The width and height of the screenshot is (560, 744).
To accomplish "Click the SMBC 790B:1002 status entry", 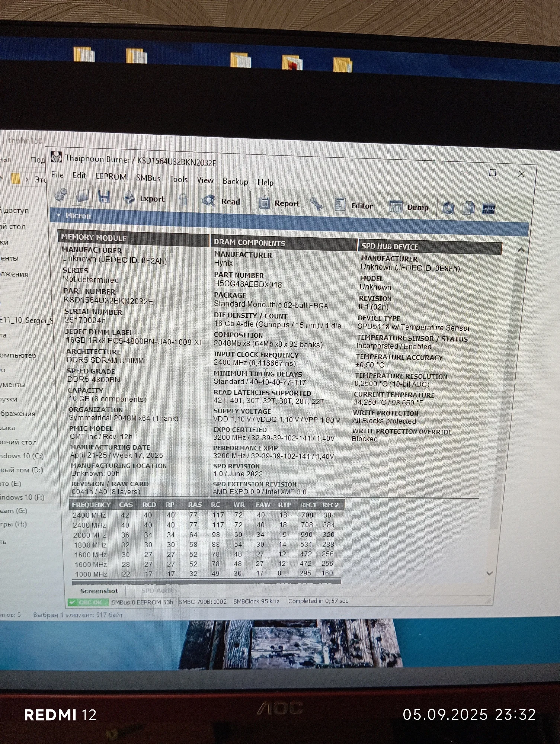I will [202, 602].
